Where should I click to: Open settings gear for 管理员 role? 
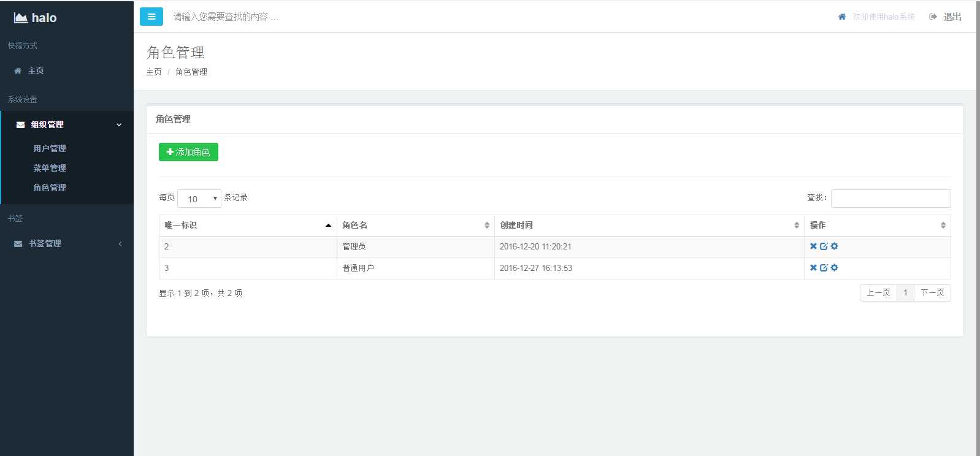pos(834,246)
